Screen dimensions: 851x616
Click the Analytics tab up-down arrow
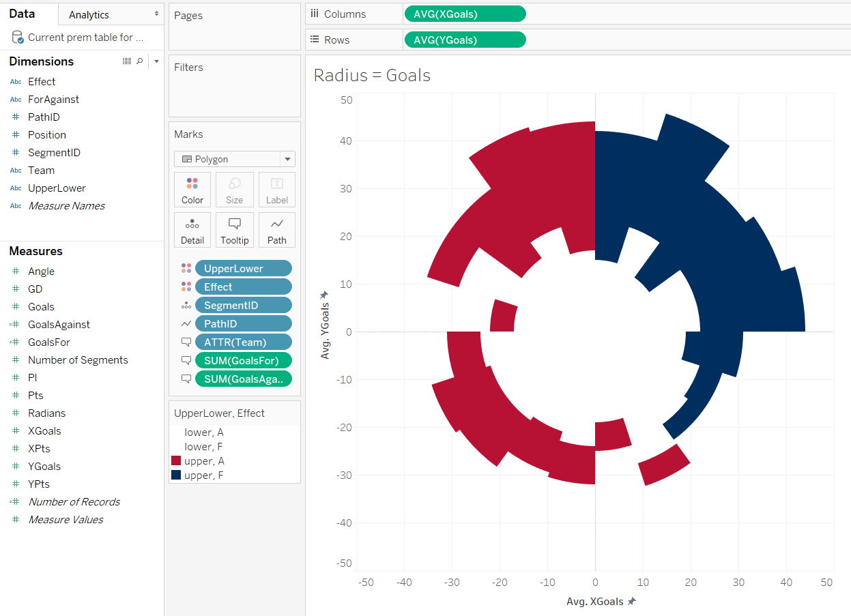click(x=156, y=14)
